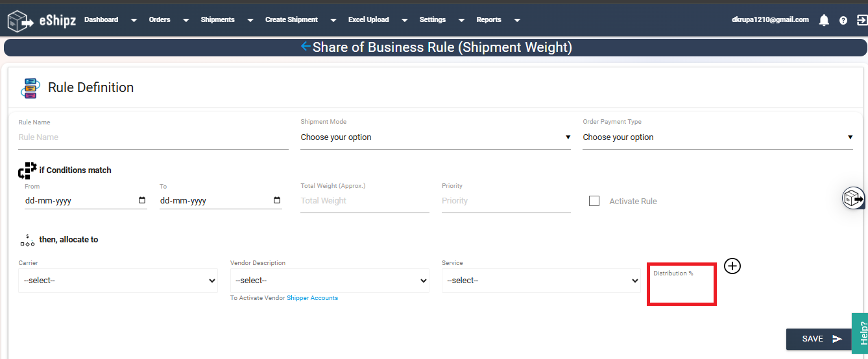The image size is (868, 359).
Task: Follow the Shipper Accounts link
Action: (312, 298)
